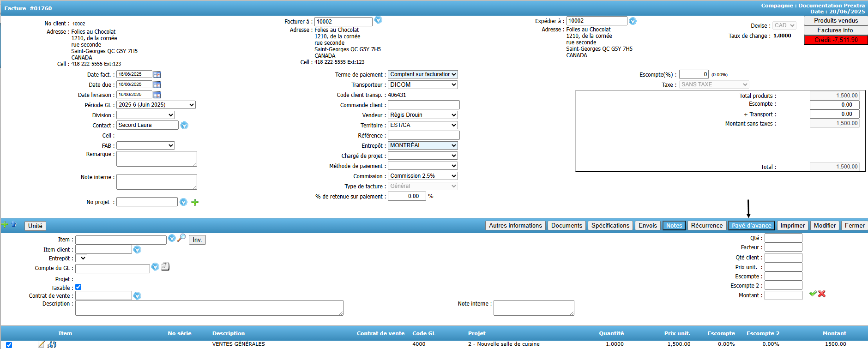Click the magnifier icon beside Item field

(181, 238)
